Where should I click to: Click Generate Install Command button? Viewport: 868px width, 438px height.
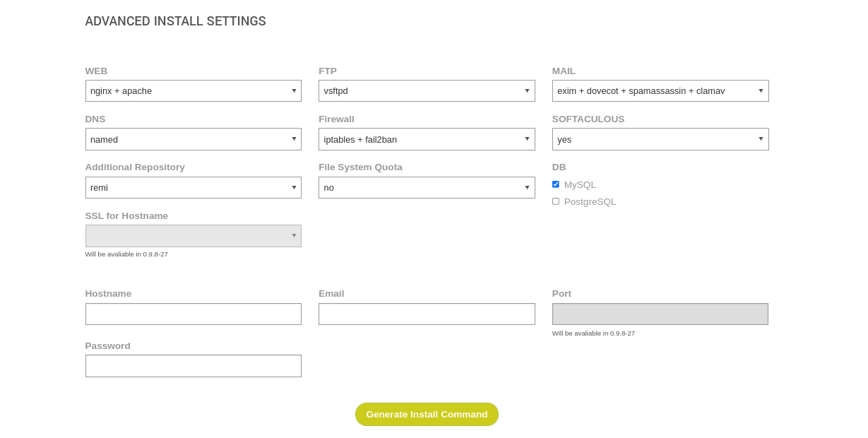coord(427,414)
